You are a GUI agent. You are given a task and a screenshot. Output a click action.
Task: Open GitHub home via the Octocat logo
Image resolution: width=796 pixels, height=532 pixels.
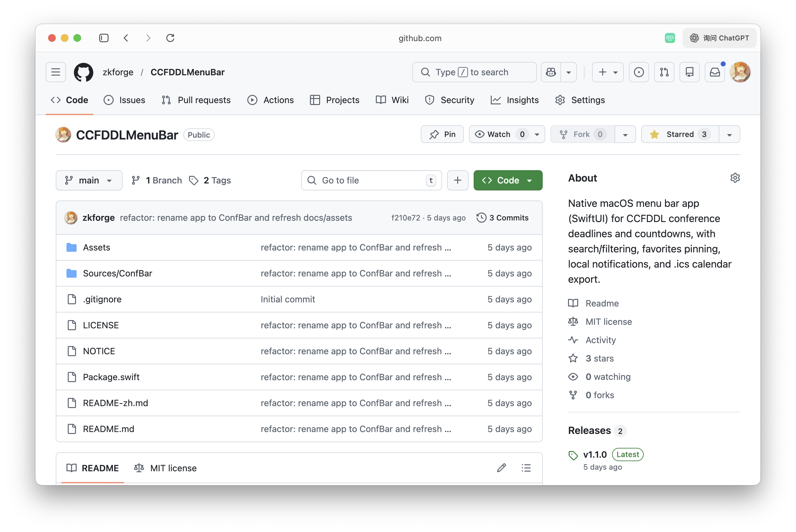pyautogui.click(x=83, y=72)
